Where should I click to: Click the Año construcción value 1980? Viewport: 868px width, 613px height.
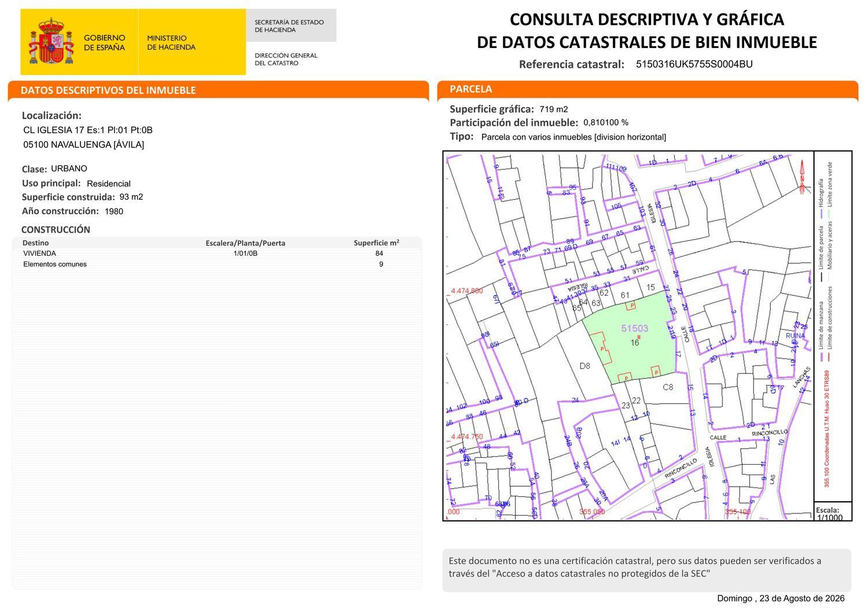(114, 211)
